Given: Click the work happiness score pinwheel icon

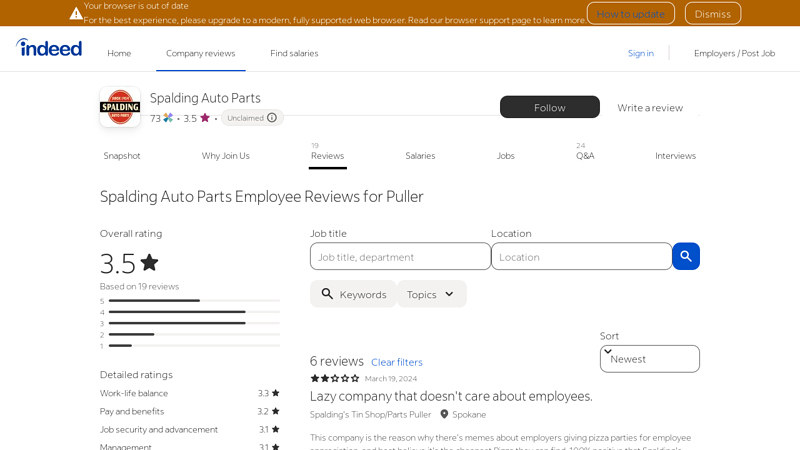Looking at the screenshot, I should (168, 118).
